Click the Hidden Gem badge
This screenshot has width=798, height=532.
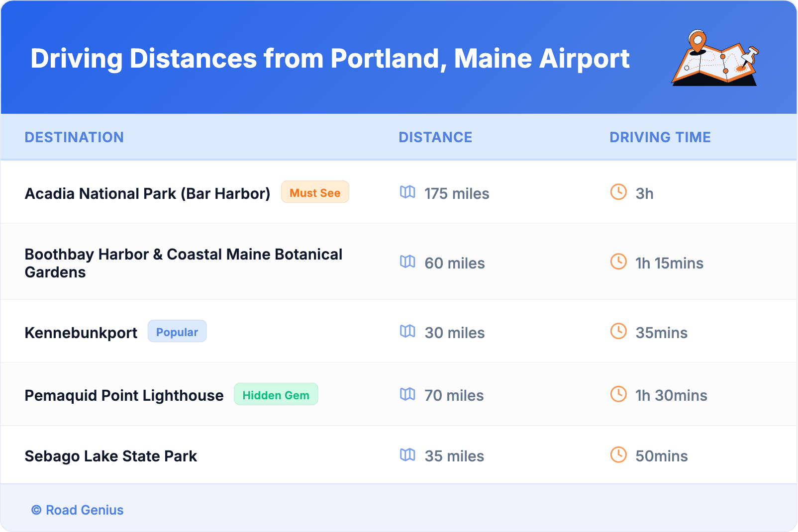tap(276, 395)
